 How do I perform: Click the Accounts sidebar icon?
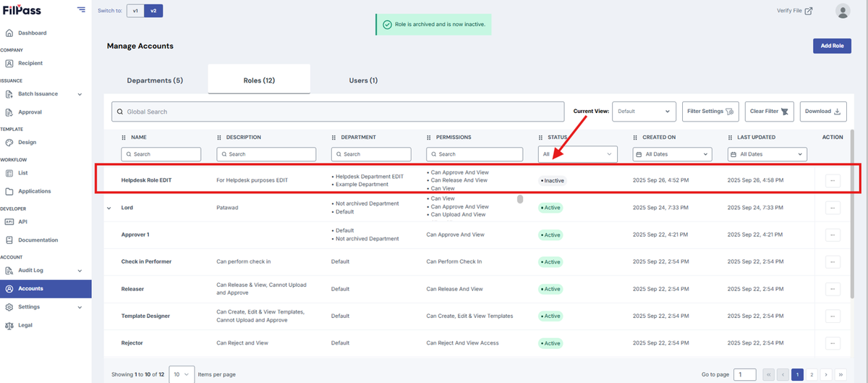click(x=9, y=289)
